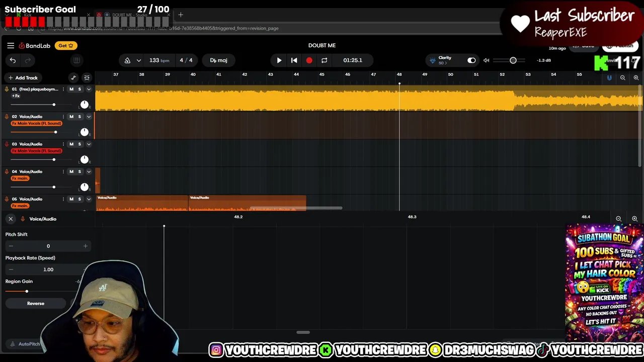The height and width of the screenshot is (362, 644).
Task: Open the metronome settings dropdown arrow
Action: point(138,60)
